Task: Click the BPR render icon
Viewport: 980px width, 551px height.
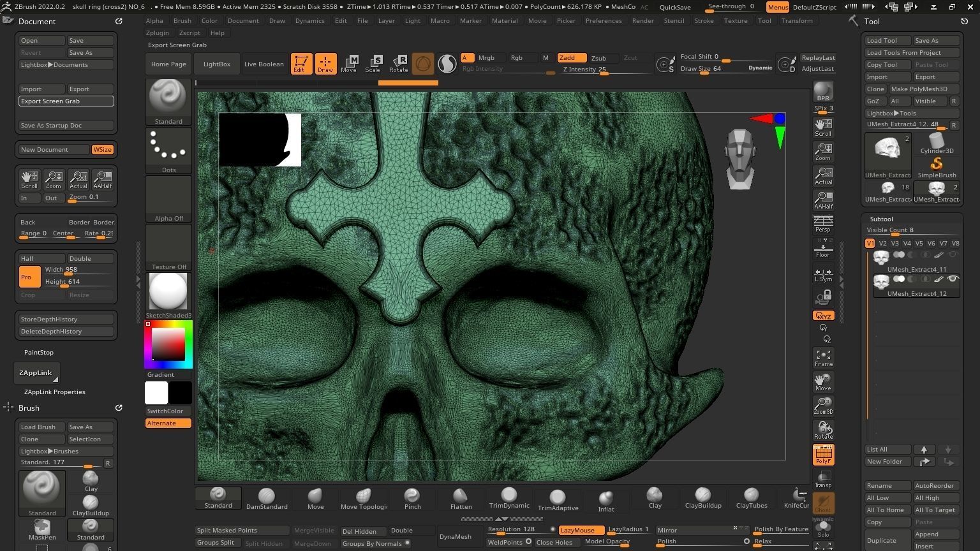Action: coord(823,91)
